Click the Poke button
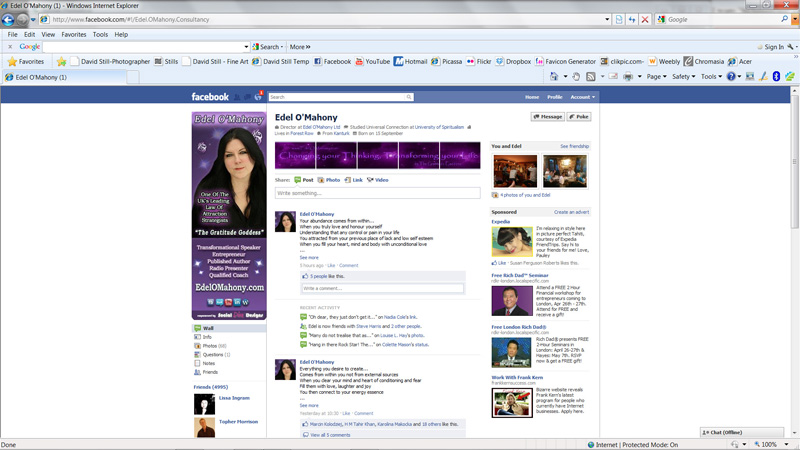The width and height of the screenshot is (800, 450). pyautogui.click(x=579, y=117)
